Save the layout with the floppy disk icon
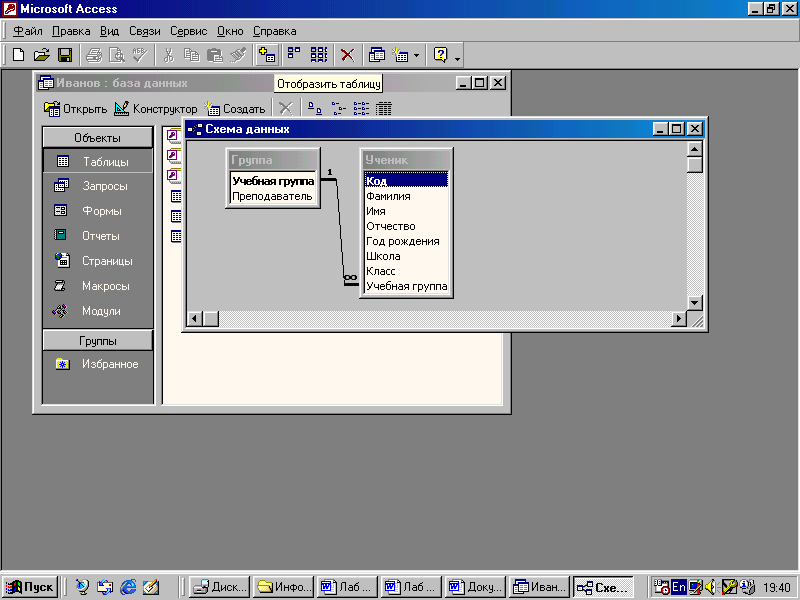 tap(65, 55)
